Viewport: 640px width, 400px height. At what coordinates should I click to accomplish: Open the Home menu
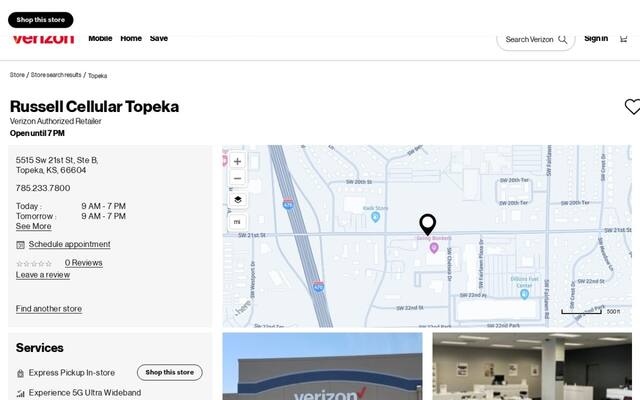(131, 38)
